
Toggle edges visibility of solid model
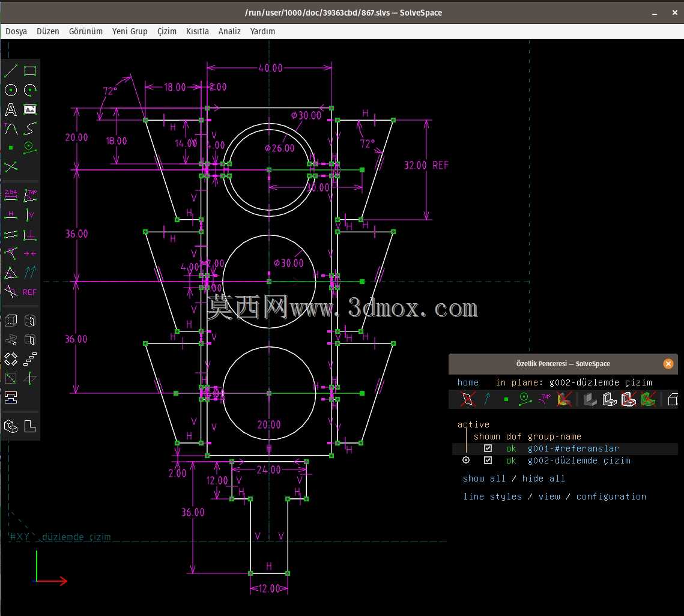(610, 399)
